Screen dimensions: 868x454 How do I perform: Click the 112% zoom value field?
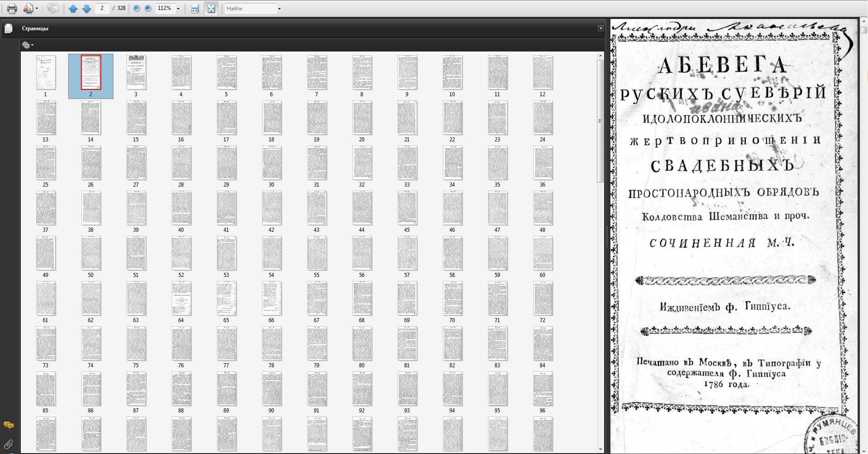165,8
